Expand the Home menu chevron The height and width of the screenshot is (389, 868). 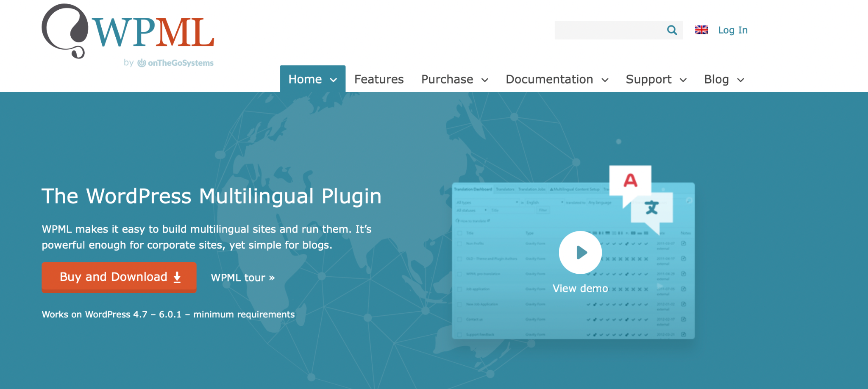click(x=334, y=80)
